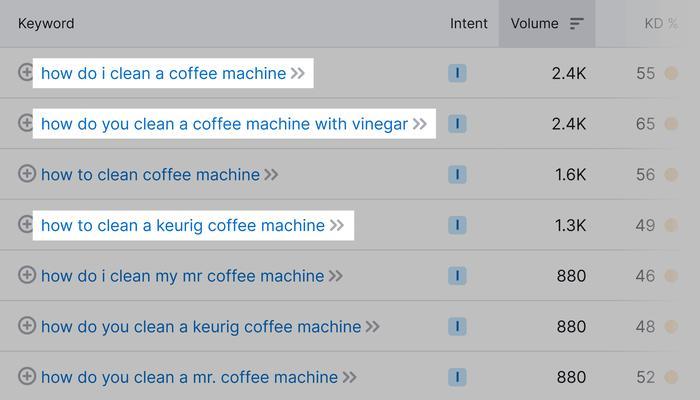Click the KD % column header
This screenshot has width=700, height=400.
(x=661, y=24)
